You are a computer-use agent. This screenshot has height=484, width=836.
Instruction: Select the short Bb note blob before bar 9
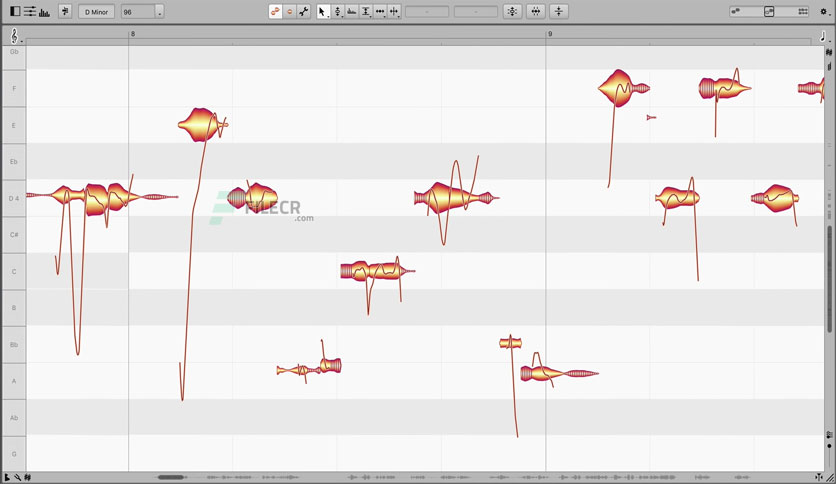point(510,343)
